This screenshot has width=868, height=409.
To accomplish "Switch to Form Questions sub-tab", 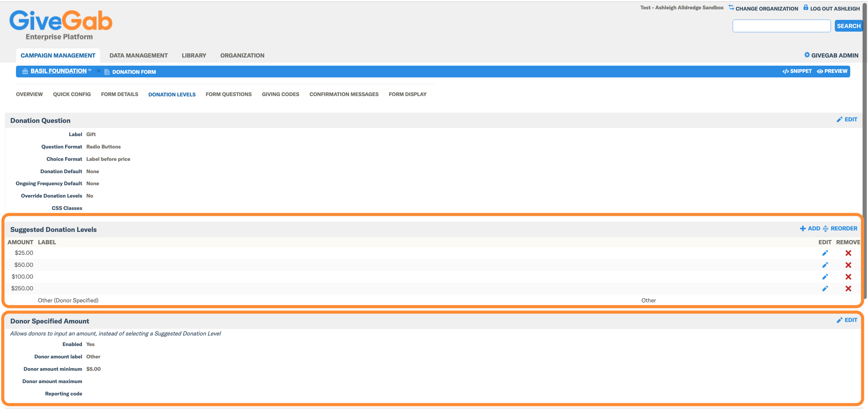I will 228,94.
